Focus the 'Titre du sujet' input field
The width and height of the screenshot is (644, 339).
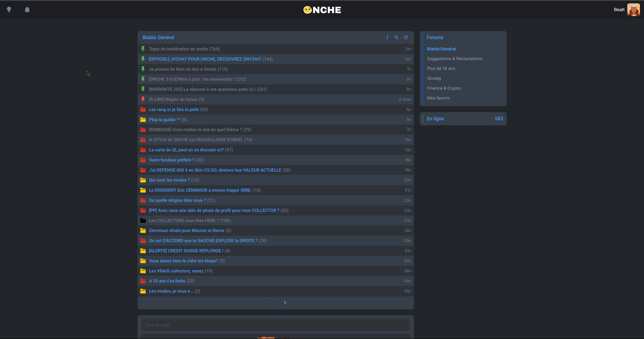pyautogui.click(x=276, y=325)
